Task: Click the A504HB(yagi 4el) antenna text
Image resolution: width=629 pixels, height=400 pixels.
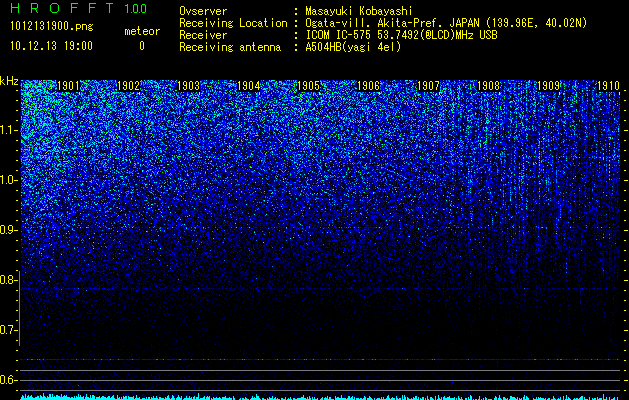Action: click(353, 47)
